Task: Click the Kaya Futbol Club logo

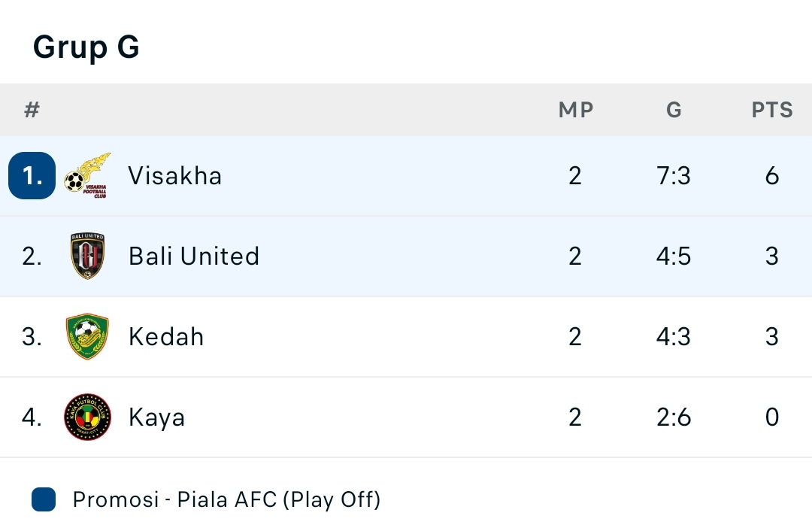Action: coord(87,417)
